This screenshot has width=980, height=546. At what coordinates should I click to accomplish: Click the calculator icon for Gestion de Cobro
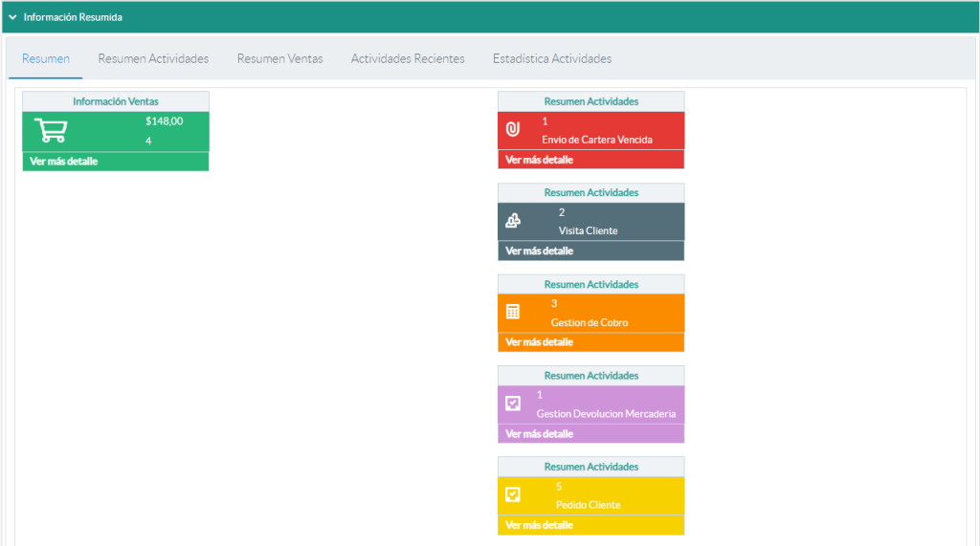513,312
